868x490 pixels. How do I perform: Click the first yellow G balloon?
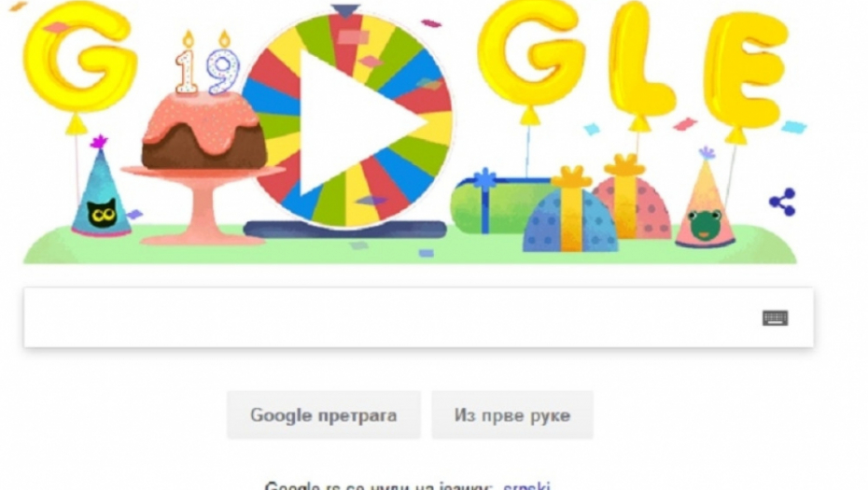(79, 57)
